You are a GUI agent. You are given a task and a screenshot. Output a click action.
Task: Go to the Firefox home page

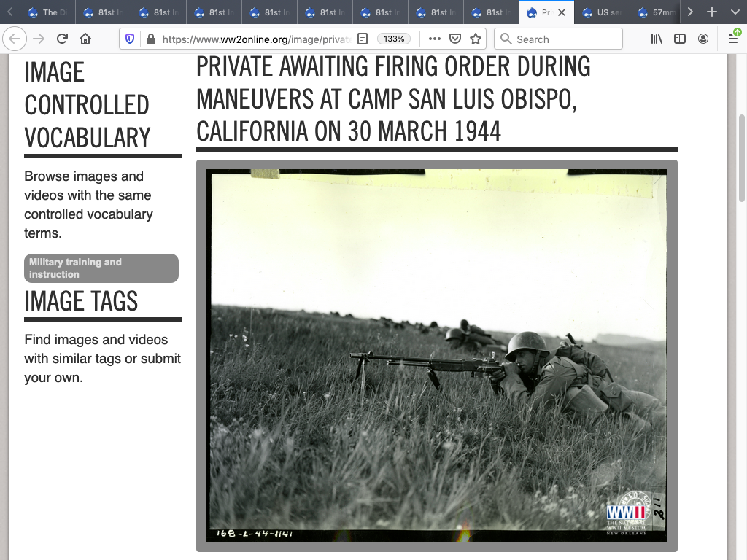tap(85, 39)
